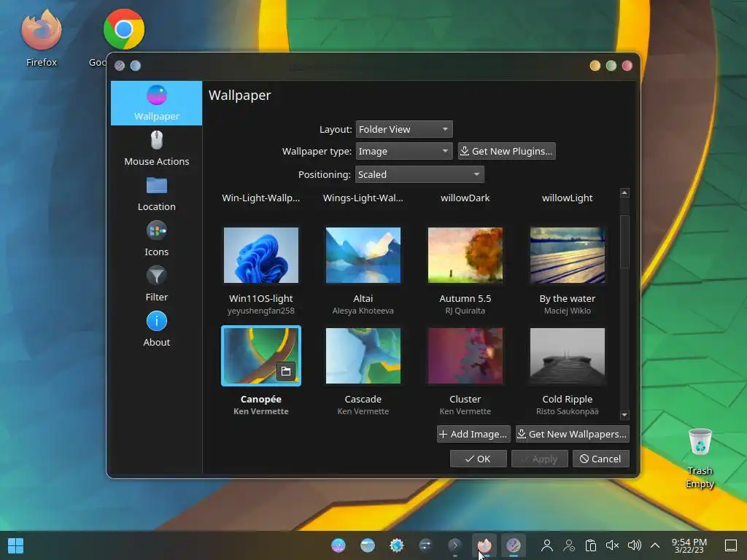Select the Canopée wallpaper thumbnail
Screen dimensions: 747x560
pos(261,356)
